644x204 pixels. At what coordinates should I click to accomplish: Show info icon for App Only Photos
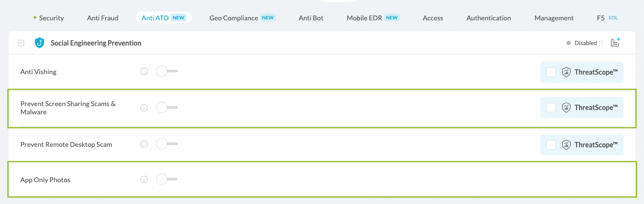coord(144,180)
